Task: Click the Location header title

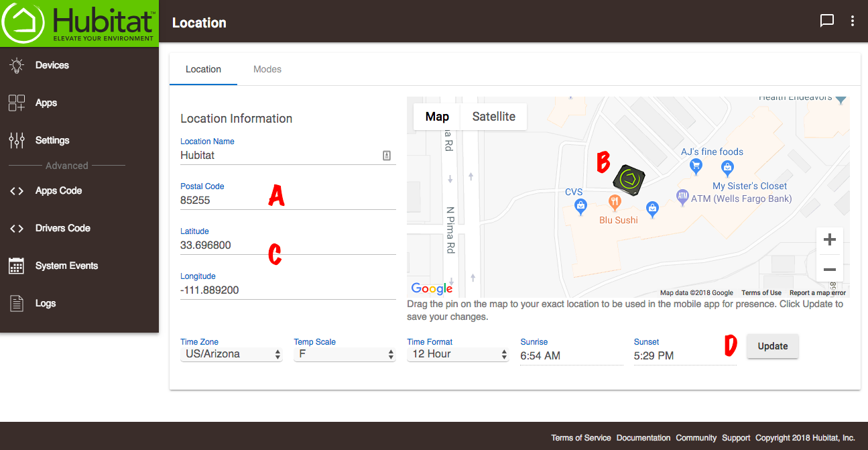Action: click(x=199, y=23)
